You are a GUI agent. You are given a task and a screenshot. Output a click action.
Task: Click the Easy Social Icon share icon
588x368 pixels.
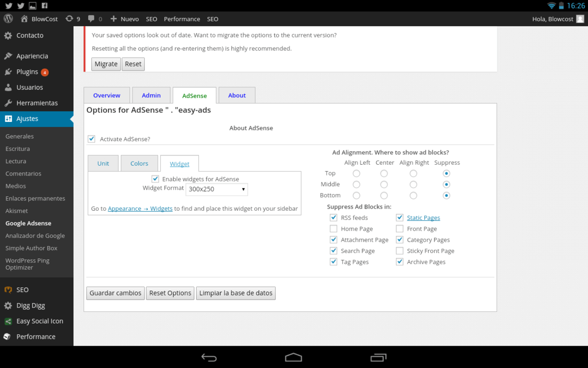8,321
